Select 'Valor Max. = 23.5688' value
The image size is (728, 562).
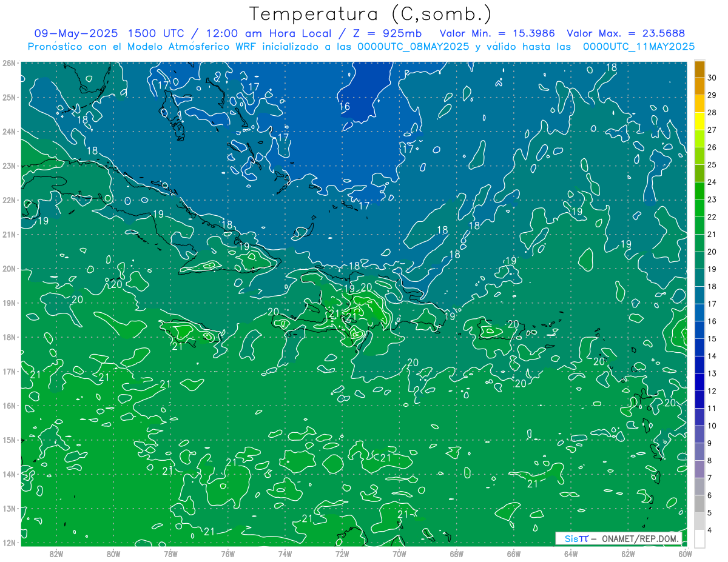[626, 33]
